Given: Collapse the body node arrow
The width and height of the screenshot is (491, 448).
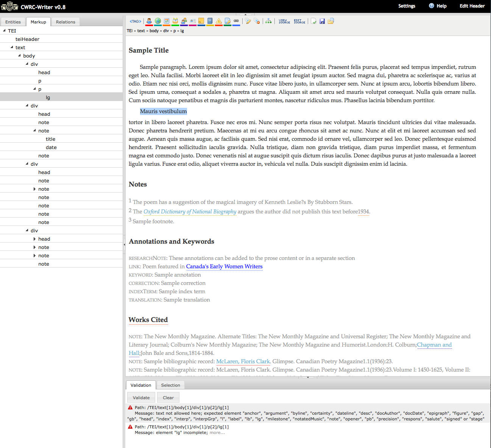Looking at the screenshot, I should (x=20, y=56).
